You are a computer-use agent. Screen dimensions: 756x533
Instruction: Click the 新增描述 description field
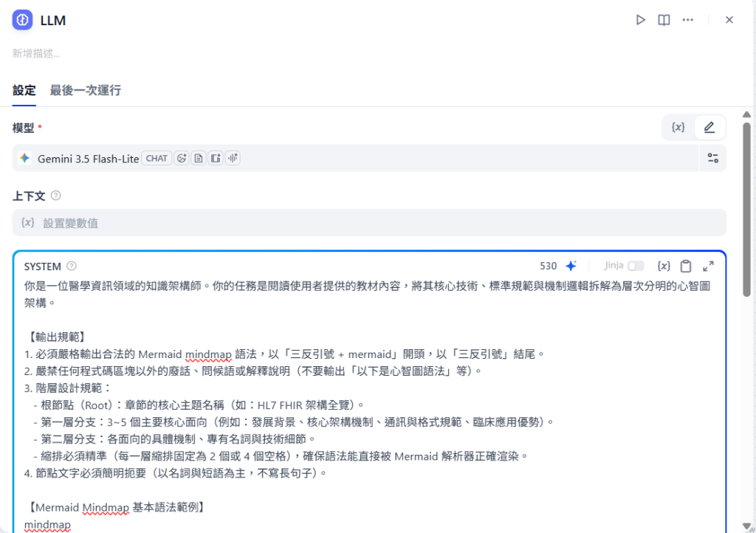point(36,53)
